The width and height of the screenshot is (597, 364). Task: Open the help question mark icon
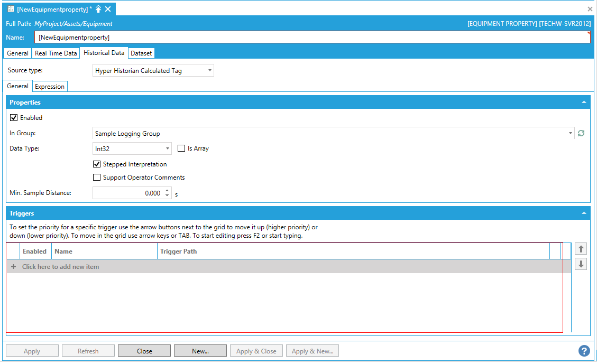(584, 351)
